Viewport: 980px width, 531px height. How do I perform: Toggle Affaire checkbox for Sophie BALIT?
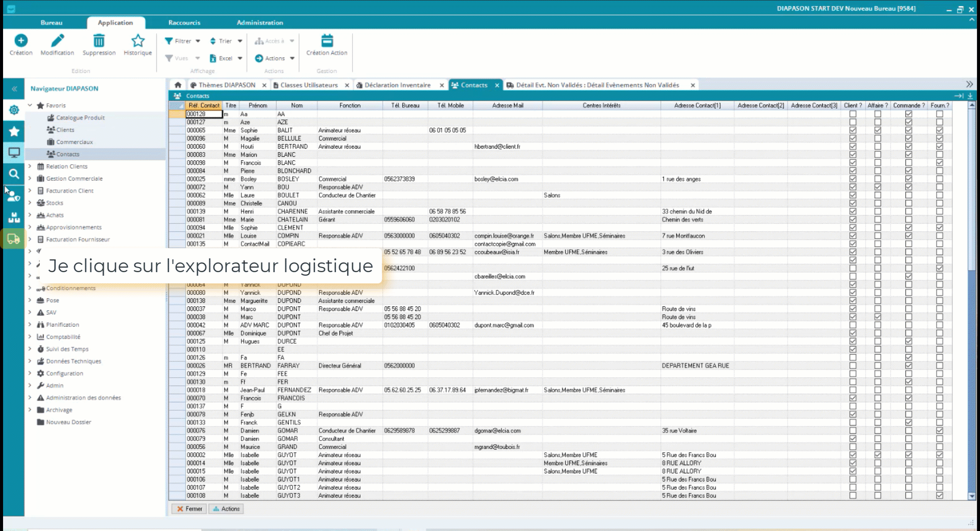point(877,131)
